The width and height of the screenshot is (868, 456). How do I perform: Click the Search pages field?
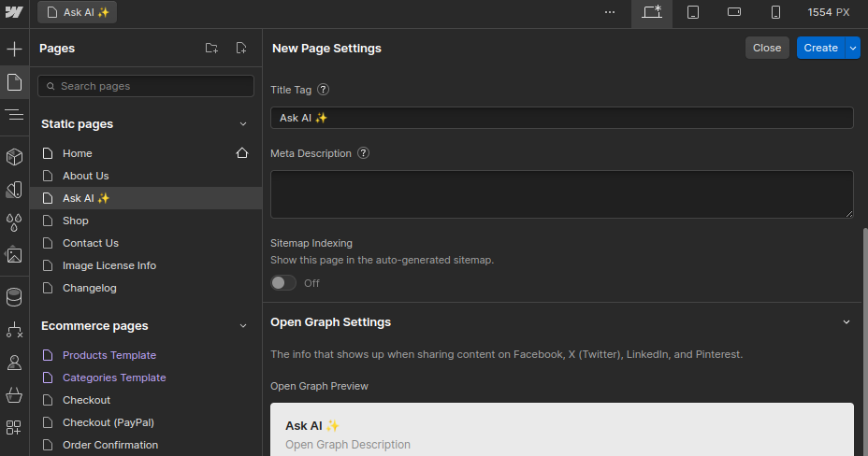point(146,86)
